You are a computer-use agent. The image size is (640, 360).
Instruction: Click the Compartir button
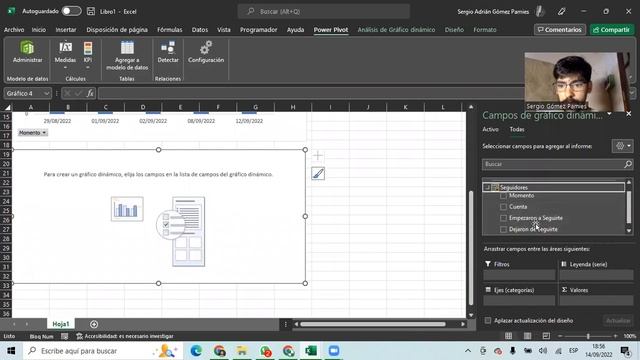click(x=611, y=30)
